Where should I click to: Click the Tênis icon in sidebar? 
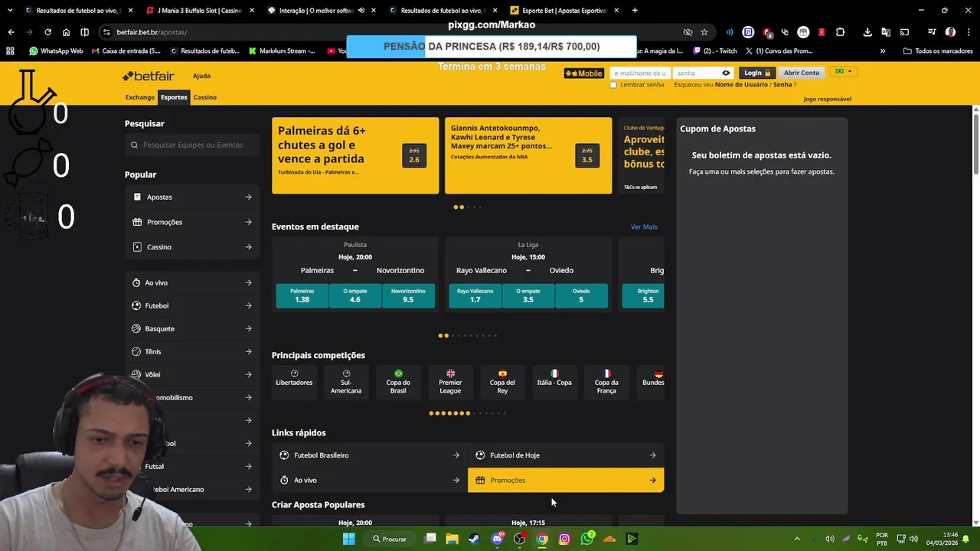click(x=136, y=352)
